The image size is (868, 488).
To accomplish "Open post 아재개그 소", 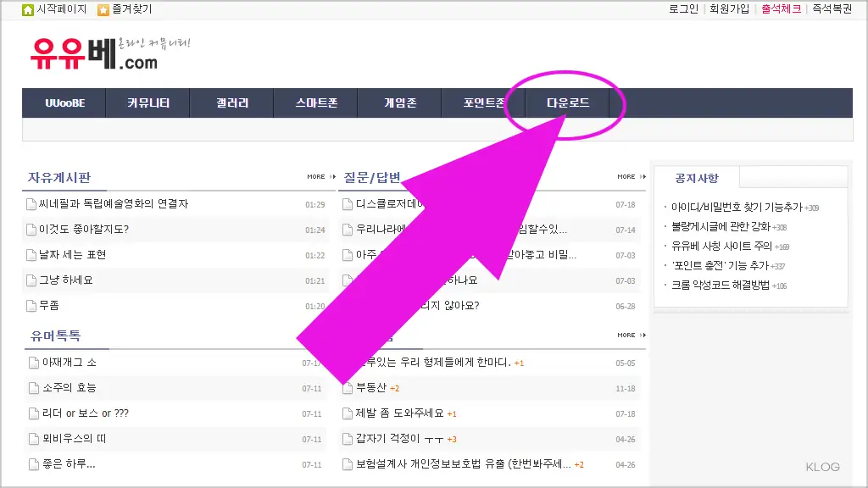I will [x=70, y=363].
